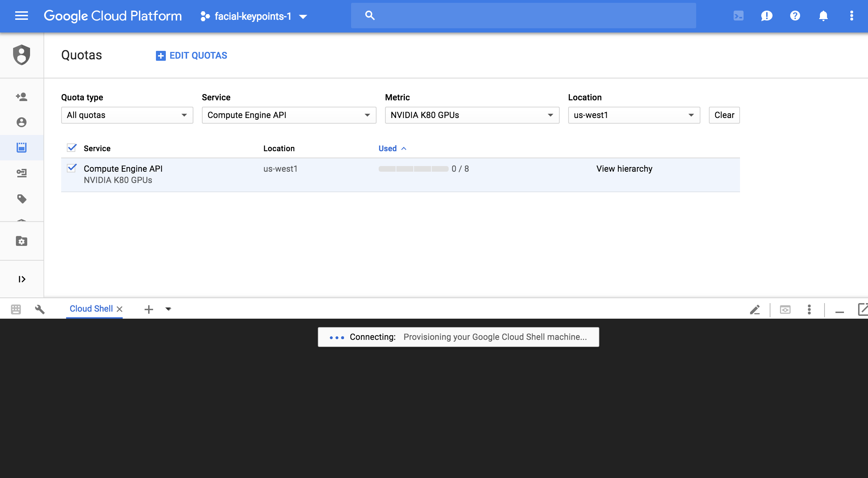The width and height of the screenshot is (868, 478).
Task: Select the labels tag sidebar icon
Action: [x=22, y=199]
